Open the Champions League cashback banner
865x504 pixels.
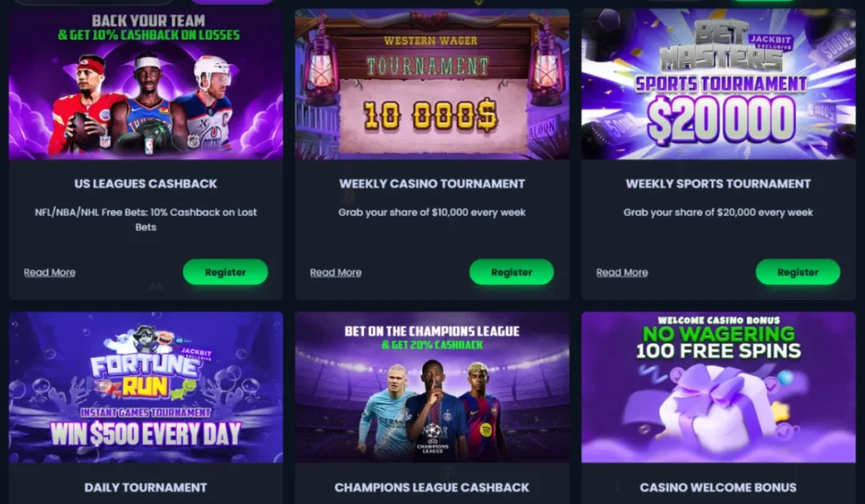(432, 387)
